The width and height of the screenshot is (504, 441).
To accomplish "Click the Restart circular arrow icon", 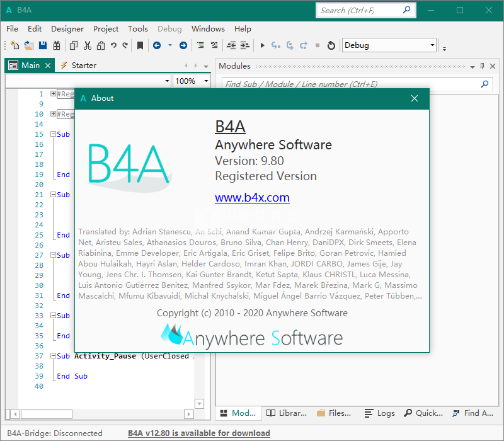I will point(331,45).
